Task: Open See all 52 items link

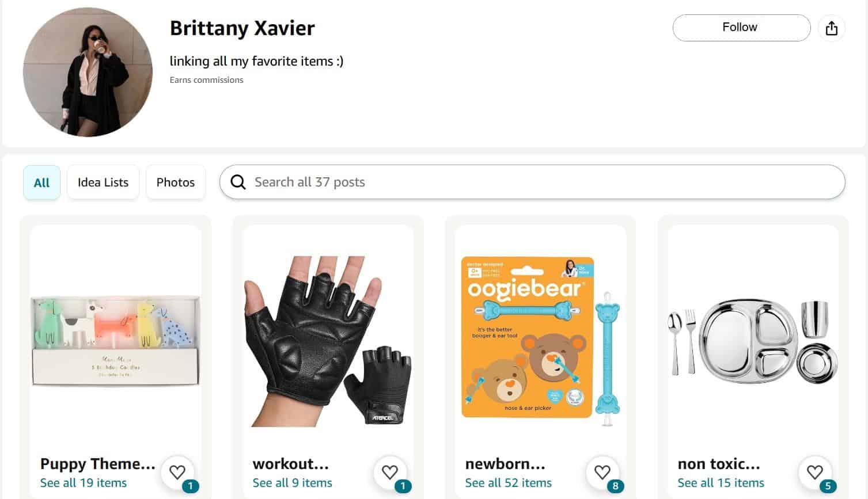Action: (509, 483)
